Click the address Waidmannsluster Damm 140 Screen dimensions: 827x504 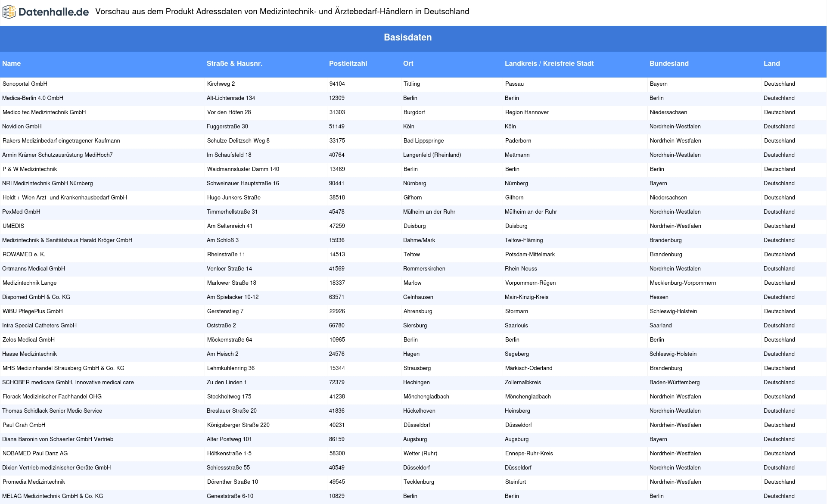243,169
